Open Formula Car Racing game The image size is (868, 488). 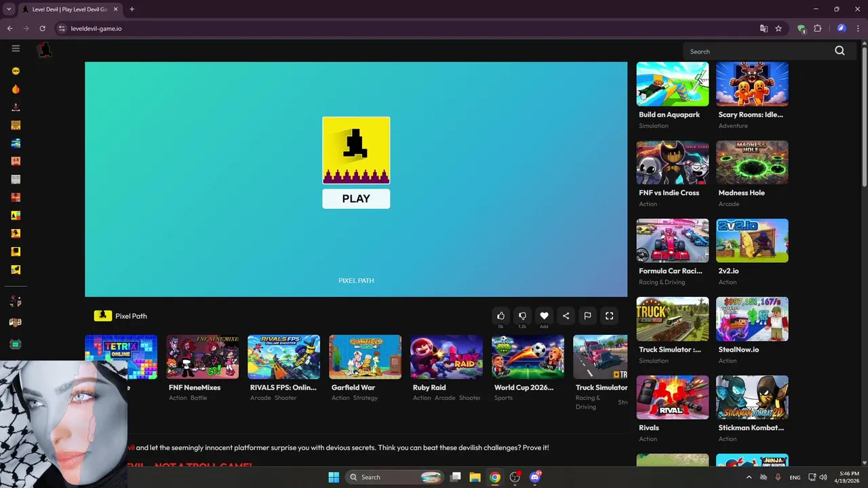(x=672, y=241)
